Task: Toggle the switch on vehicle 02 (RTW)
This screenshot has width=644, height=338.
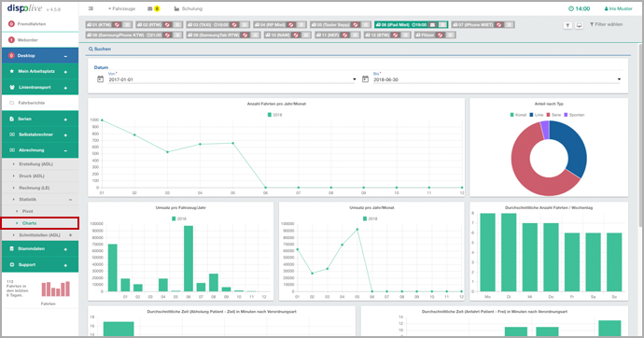Action: pyautogui.click(x=177, y=24)
